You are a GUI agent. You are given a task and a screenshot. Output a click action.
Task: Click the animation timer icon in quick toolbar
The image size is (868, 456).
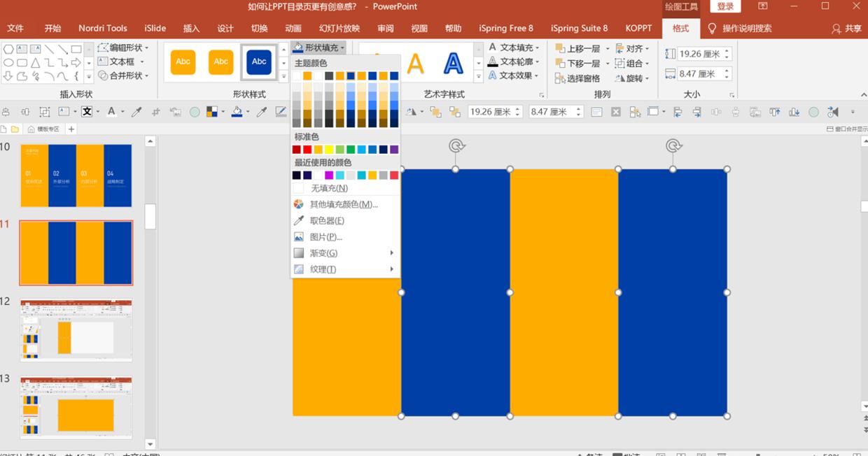tap(833, 112)
